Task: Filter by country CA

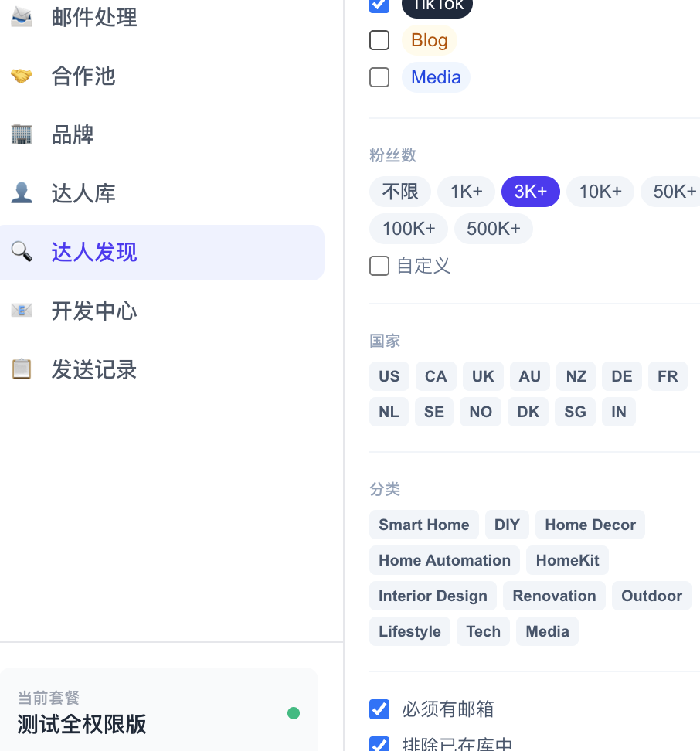Action: point(436,376)
